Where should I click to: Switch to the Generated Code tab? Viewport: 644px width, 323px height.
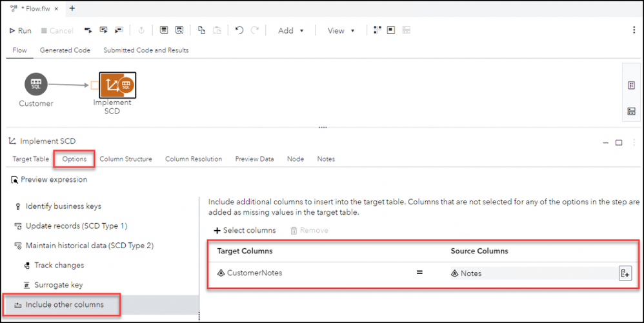(x=65, y=50)
